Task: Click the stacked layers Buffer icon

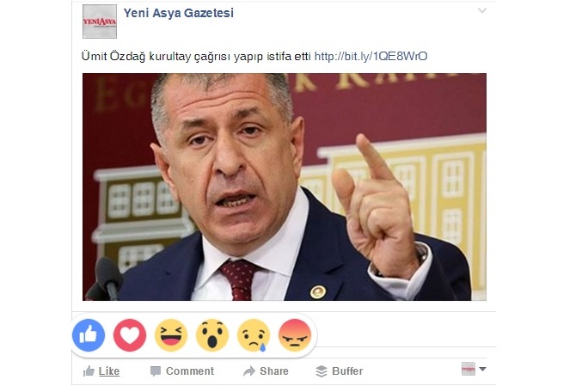Action: pos(322,371)
